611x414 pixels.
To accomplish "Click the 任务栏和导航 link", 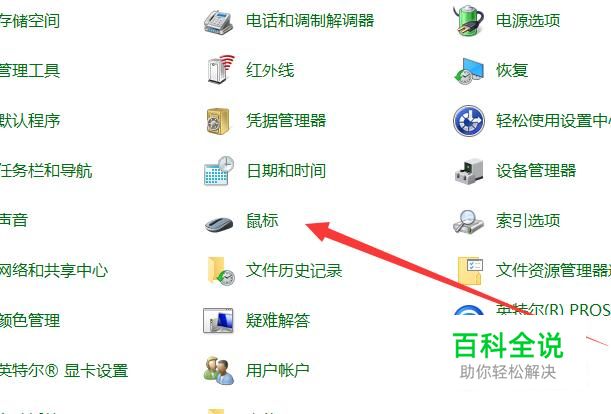I will (x=46, y=170).
